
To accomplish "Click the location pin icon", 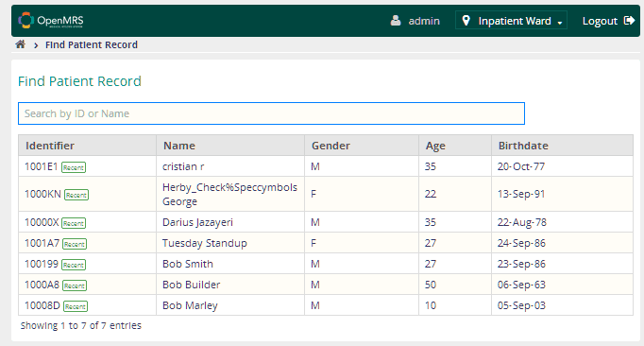I will tap(466, 20).
